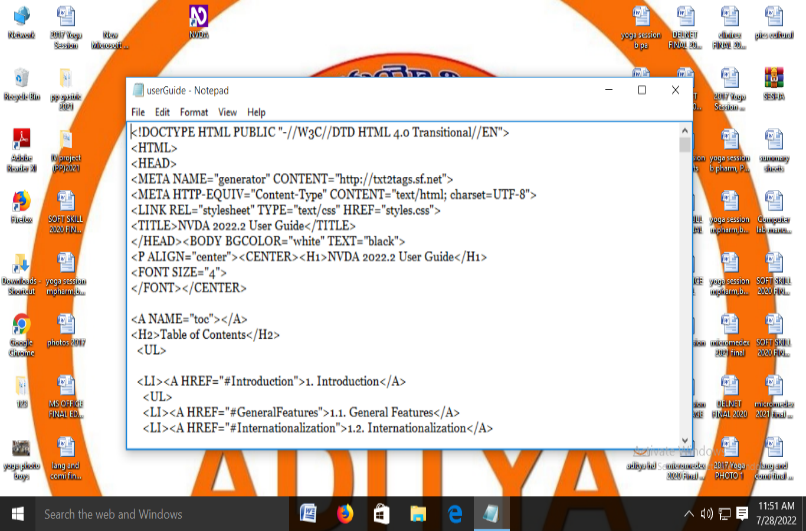The height and width of the screenshot is (531, 806).
Task: Click the META NAME="generator" line
Action: pos(292,179)
